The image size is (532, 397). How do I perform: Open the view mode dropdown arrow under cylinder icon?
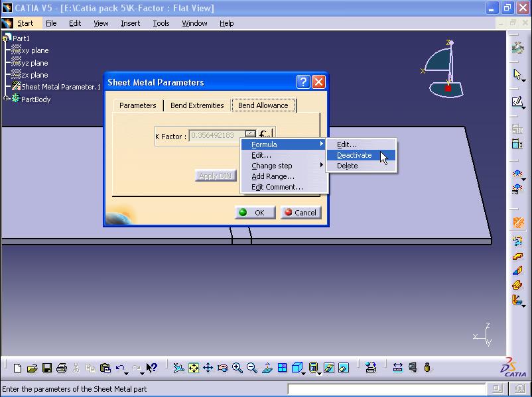pos(319,374)
